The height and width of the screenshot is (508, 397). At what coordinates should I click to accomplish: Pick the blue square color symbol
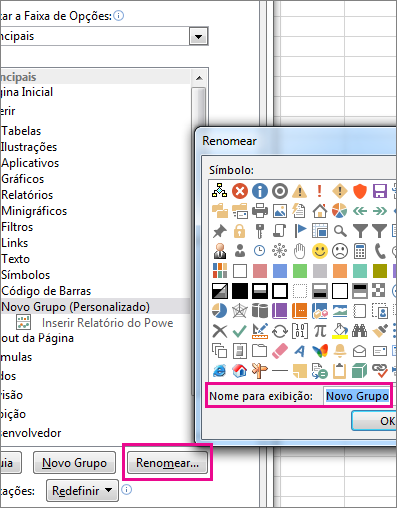(280, 271)
